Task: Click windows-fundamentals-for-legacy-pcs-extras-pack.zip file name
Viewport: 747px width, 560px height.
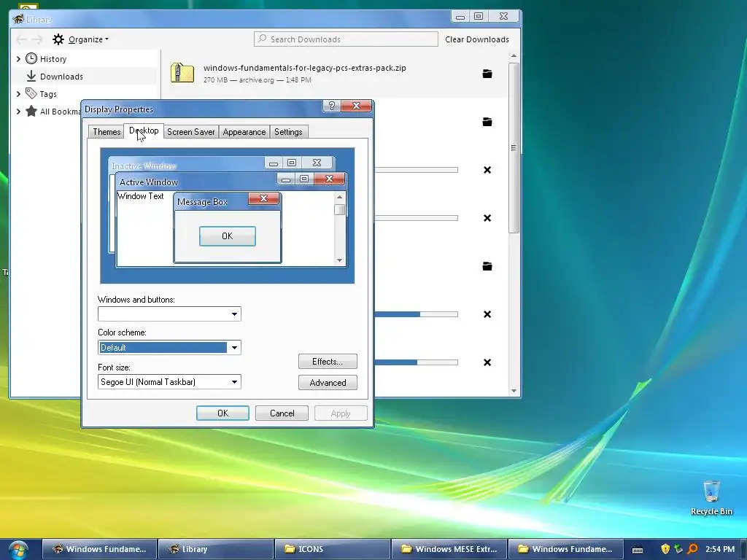Action: point(304,68)
